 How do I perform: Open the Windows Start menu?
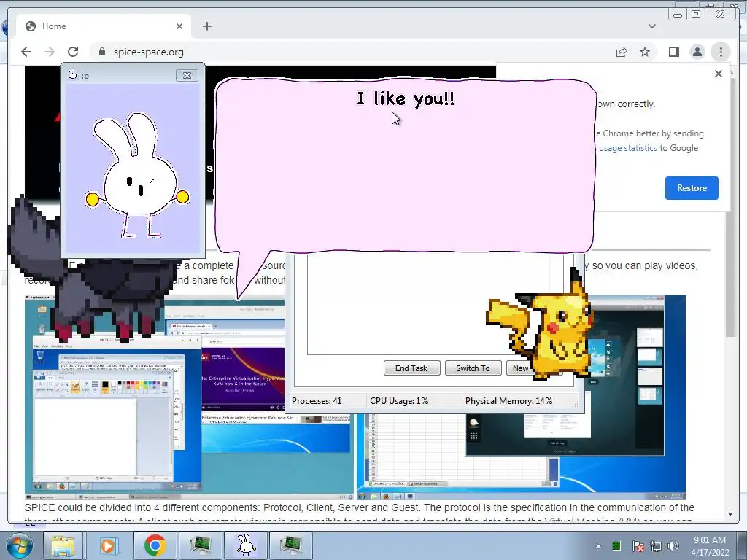pos(19,545)
